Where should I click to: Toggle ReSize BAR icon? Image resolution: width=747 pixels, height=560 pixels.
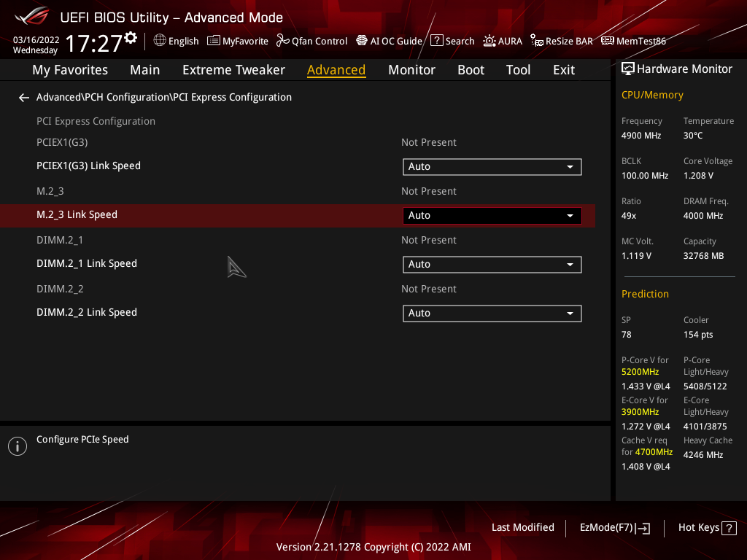[x=537, y=41]
